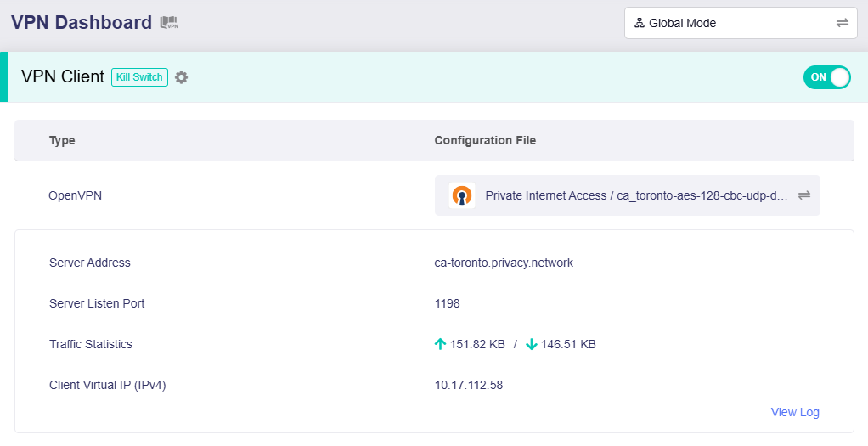
Task: Click the 1198 server listen port value
Action: point(447,303)
